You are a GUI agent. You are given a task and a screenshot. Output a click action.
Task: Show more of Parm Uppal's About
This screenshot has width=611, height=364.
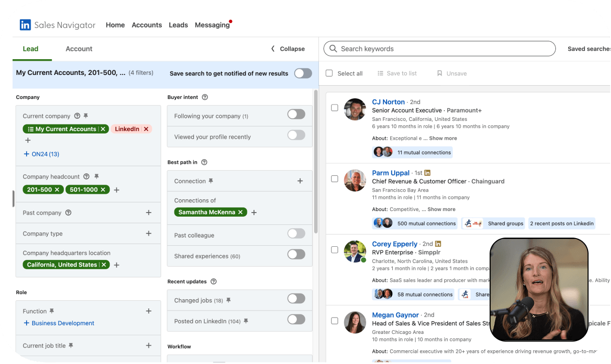point(442,209)
